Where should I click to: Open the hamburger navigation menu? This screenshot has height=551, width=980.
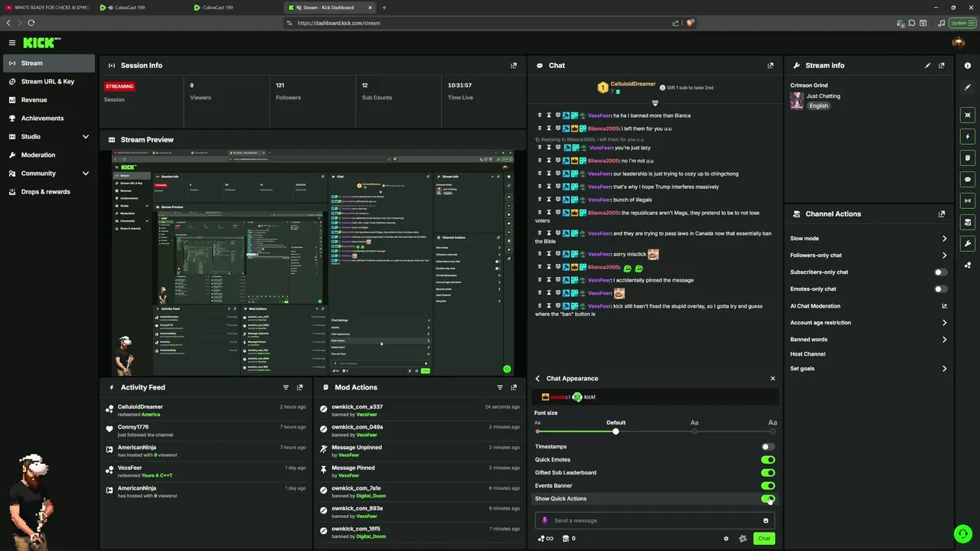coord(12,43)
